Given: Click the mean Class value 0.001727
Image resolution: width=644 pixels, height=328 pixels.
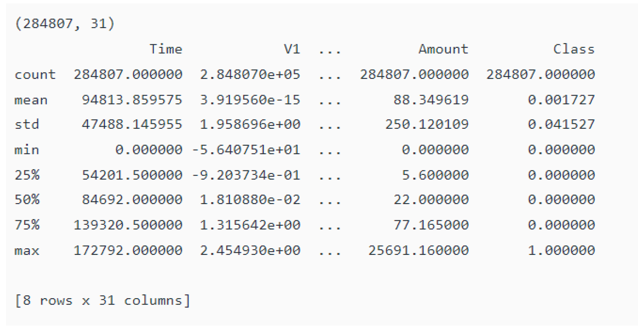Looking at the screenshot, I should tap(561, 100).
